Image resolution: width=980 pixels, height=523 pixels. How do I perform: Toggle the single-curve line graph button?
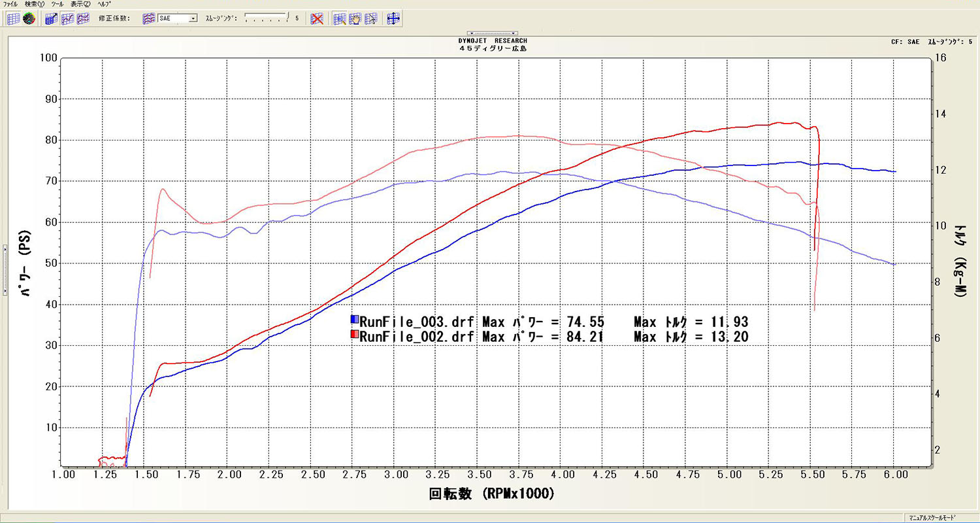68,18
